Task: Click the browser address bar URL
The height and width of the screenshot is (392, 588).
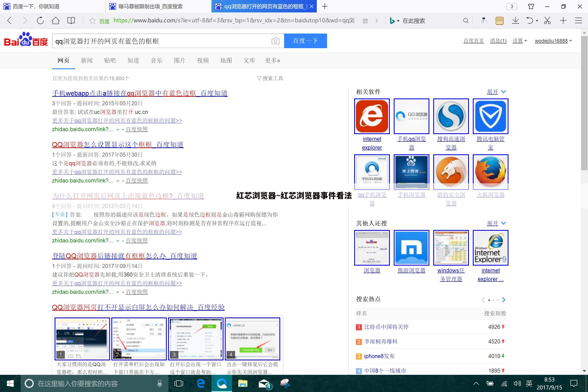Action: (x=234, y=20)
